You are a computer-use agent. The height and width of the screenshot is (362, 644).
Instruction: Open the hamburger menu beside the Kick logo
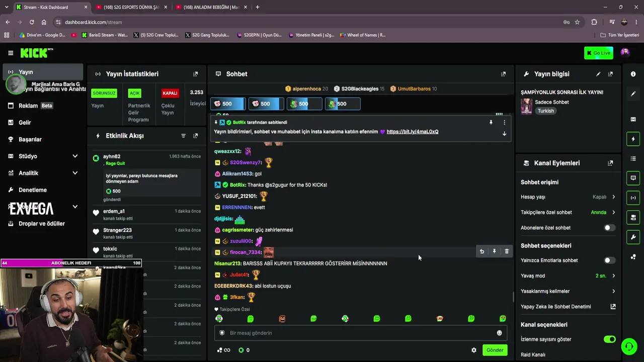click(11, 53)
